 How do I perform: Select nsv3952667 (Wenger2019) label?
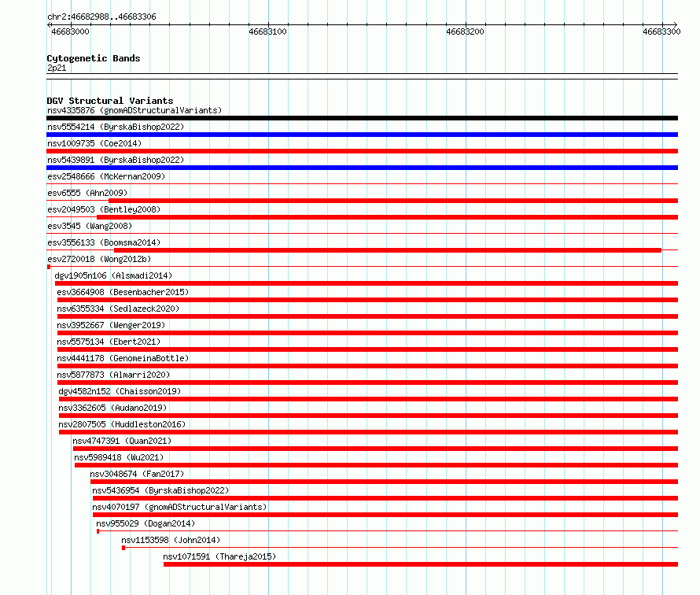point(111,325)
